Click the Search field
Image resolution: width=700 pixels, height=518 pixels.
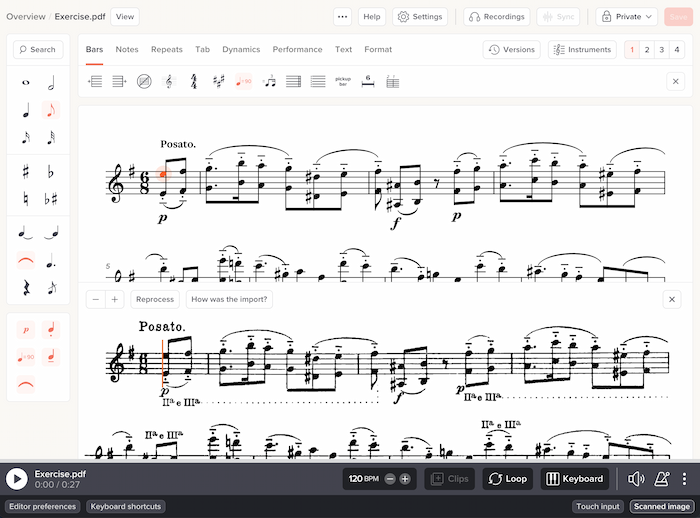pos(38,50)
